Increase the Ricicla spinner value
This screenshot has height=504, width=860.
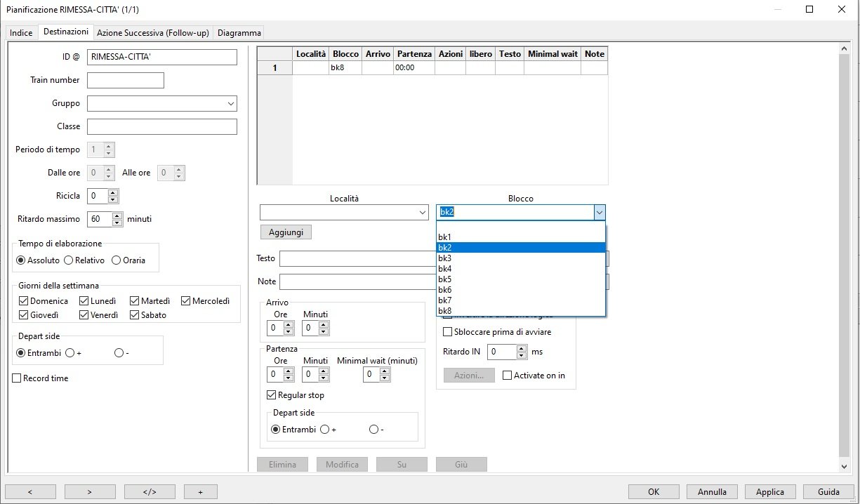114,192
